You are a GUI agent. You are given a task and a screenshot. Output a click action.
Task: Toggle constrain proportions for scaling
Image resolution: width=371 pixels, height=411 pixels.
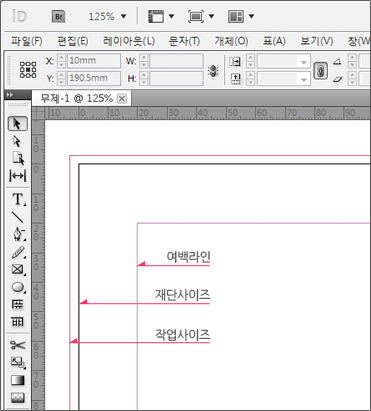pos(320,71)
